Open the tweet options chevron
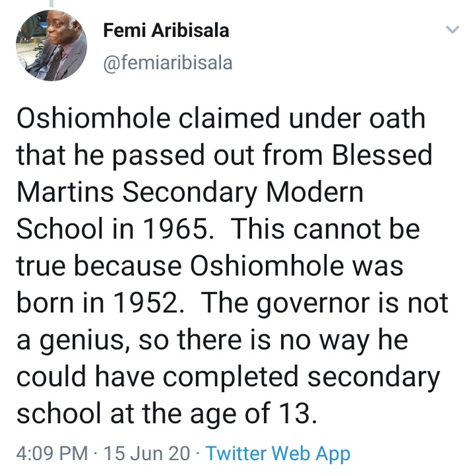475x476 pixels. tap(453, 30)
